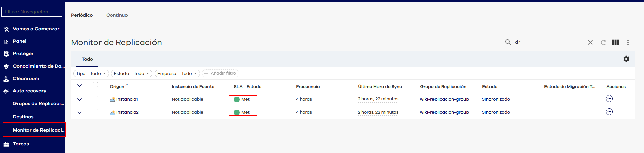Open actions menu for instancia2
Image resolution: width=644 pixels, height=153 pixels.
[609, 112]
